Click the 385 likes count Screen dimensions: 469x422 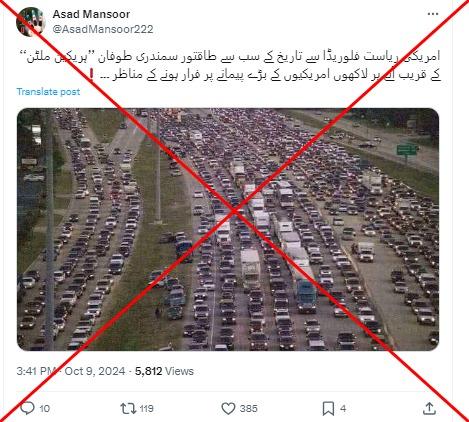tap(248, 409)
